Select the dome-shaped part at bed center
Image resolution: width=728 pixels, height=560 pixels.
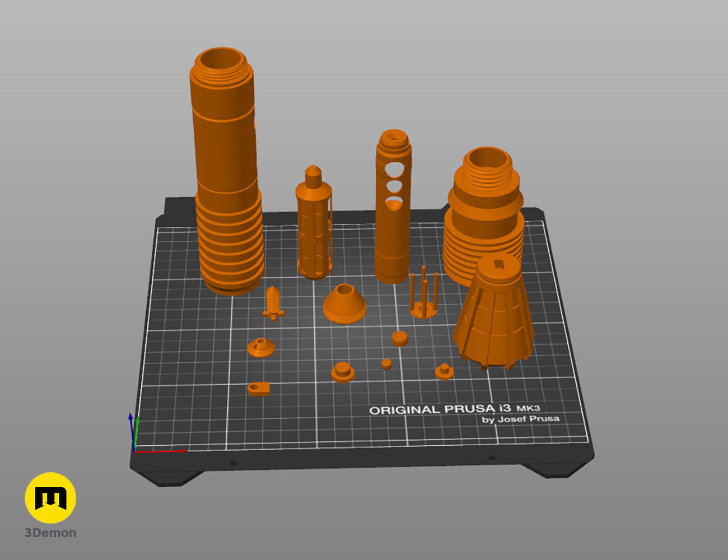click(x=344, y=304)
